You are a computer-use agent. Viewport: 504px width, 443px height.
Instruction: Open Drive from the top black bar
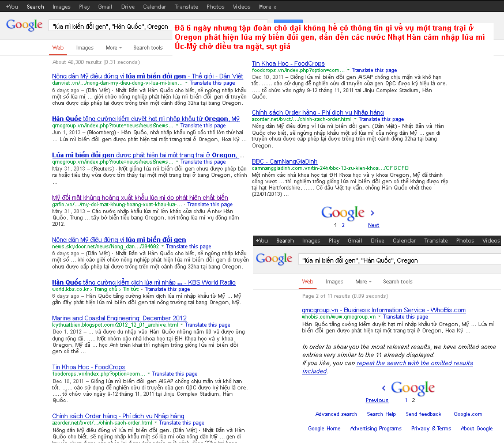coord(127,6)
